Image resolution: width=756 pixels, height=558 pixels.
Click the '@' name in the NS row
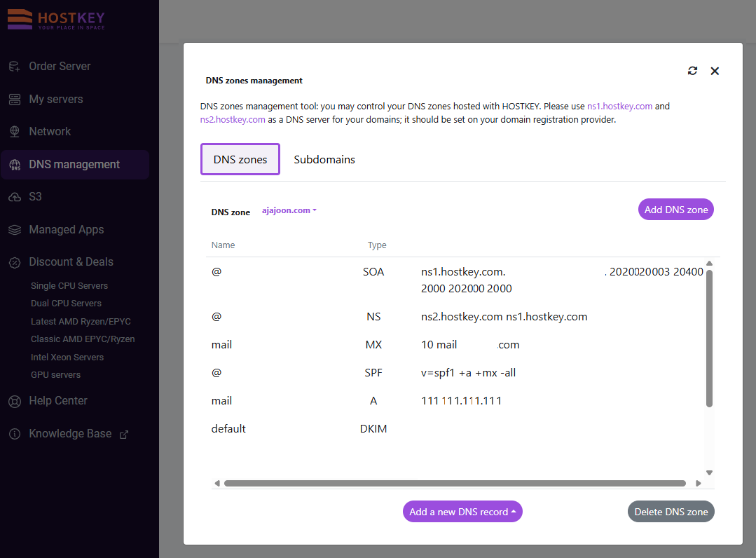tap(217, 317)
